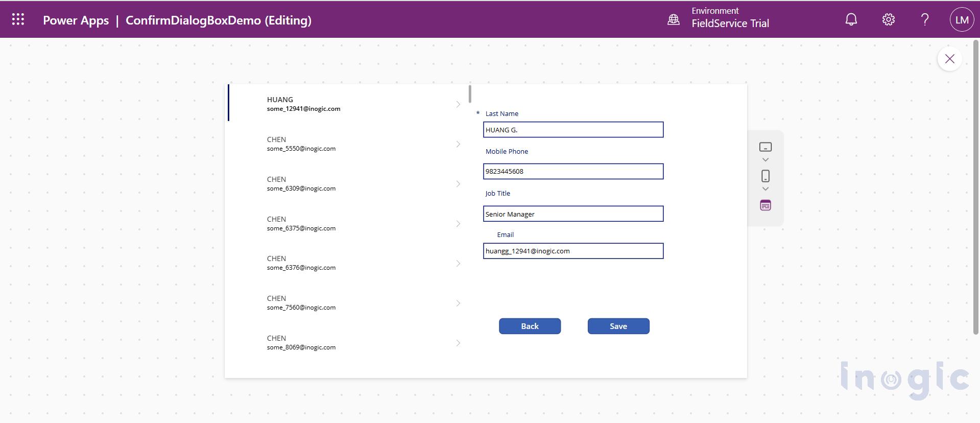The image size is (980, 423).
Task: Click the Power Apps title link
Action: click(x=76, y=20)
